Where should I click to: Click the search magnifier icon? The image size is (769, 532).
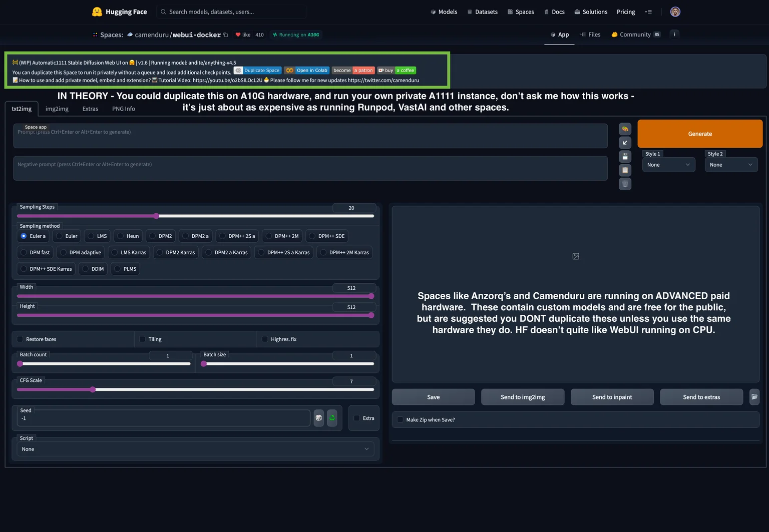click(163, 12)
